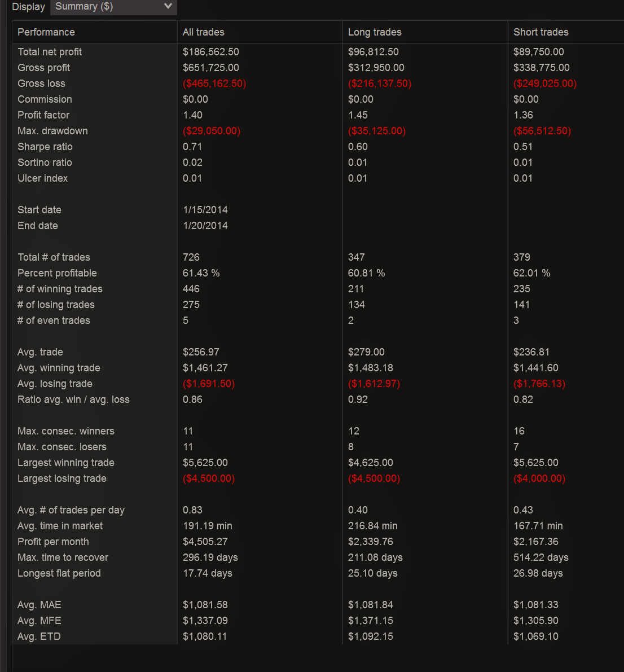Click the End date value 1/20/2014
The height and width of the screenshot is (672, 624).
click(205, 226)
